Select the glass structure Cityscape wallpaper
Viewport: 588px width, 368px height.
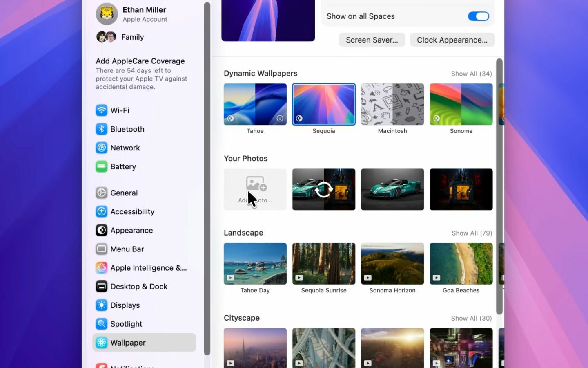point(324,348)
